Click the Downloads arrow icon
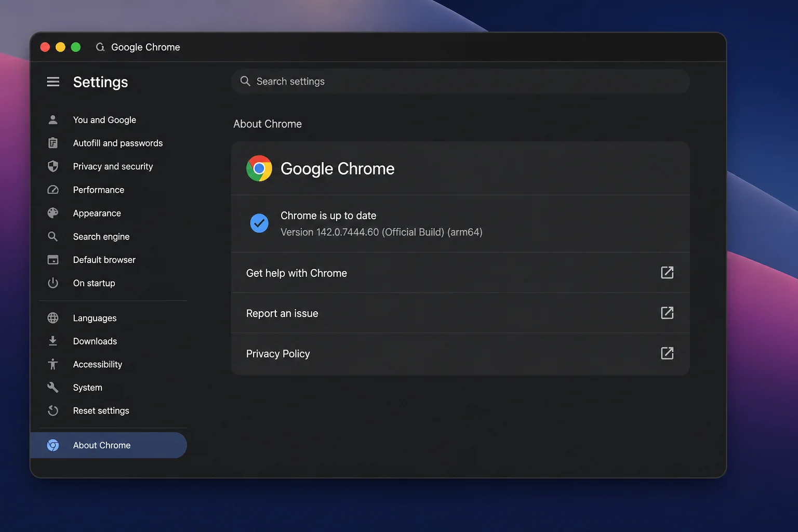The height and width of the screenshot is (532, 798). tap(53, 341)
